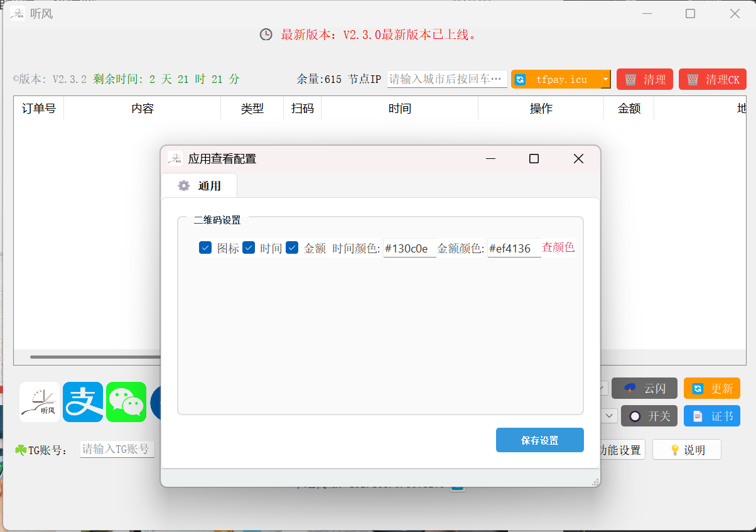756x532 pixels.
Task: Click the 云闪 cloud flash button
Action: [x=644, y=389]
